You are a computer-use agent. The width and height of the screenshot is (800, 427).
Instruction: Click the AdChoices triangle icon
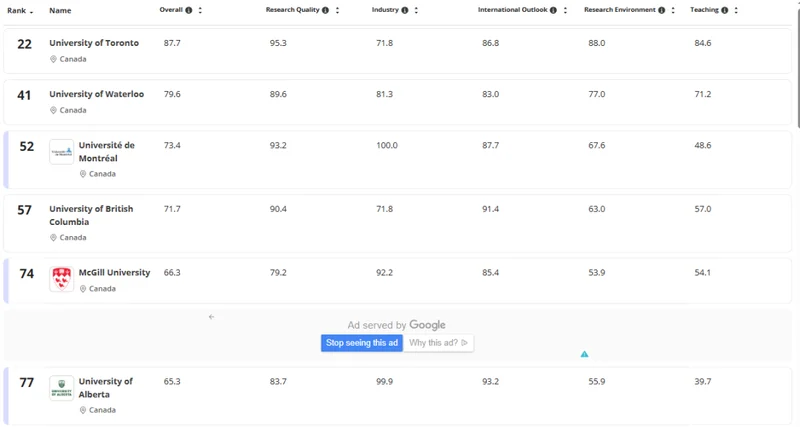(584, 354)
